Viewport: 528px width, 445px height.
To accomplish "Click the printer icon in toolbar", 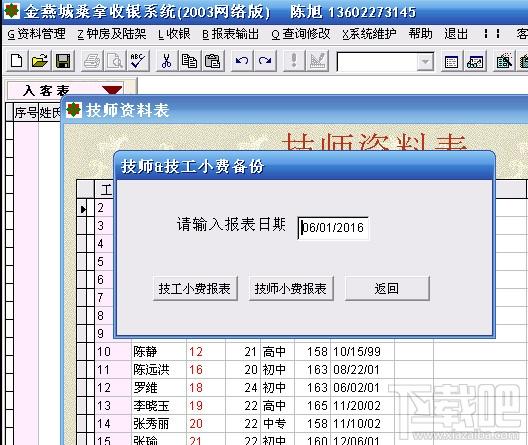I will coord(92,61).
